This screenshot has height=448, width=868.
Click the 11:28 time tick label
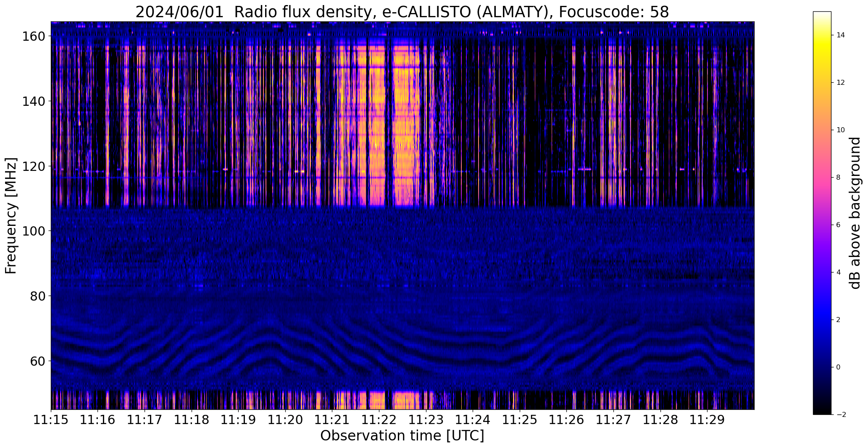pos(660,419)
